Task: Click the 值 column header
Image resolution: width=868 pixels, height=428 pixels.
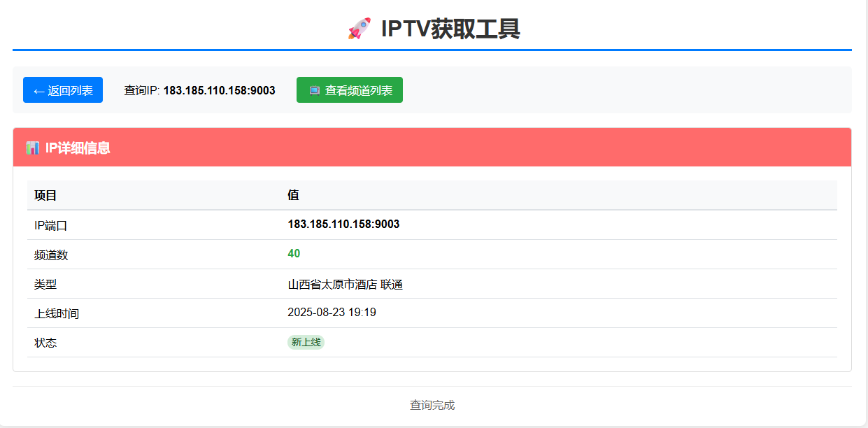Action: 293,195
